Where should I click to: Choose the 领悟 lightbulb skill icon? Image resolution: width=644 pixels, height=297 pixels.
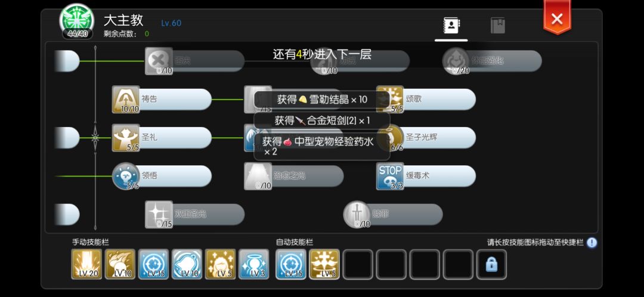tap(126, 176)
